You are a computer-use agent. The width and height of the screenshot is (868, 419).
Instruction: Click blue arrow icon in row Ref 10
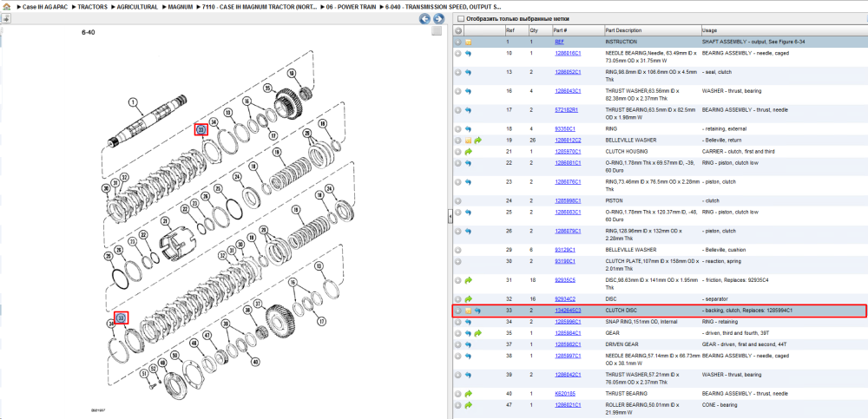468,53
